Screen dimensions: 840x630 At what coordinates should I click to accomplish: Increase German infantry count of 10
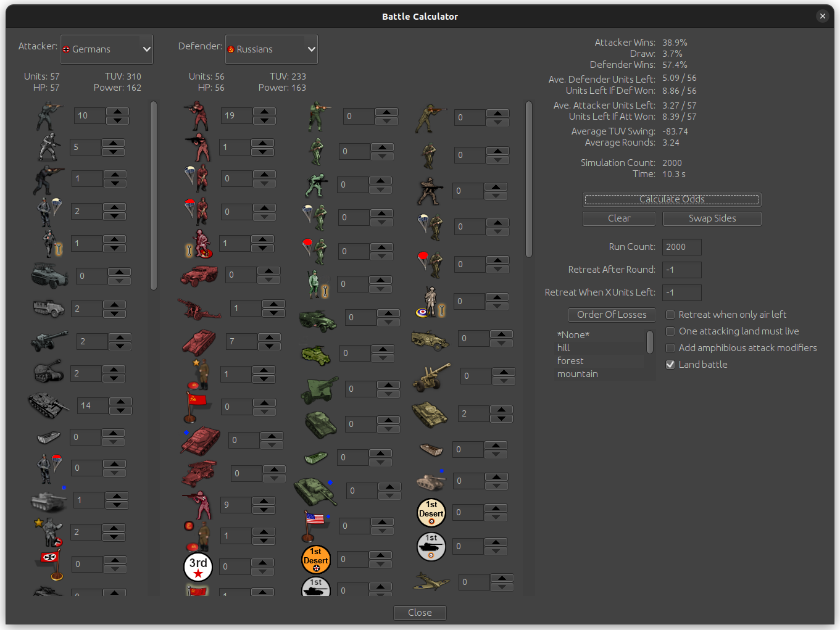point(117,112)
